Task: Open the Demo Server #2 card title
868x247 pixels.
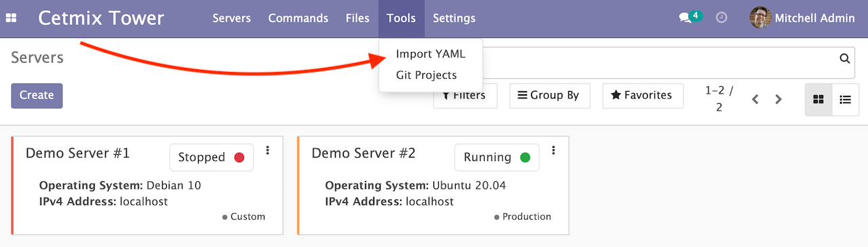Action: pyautogui.click(x=363, y=153)
